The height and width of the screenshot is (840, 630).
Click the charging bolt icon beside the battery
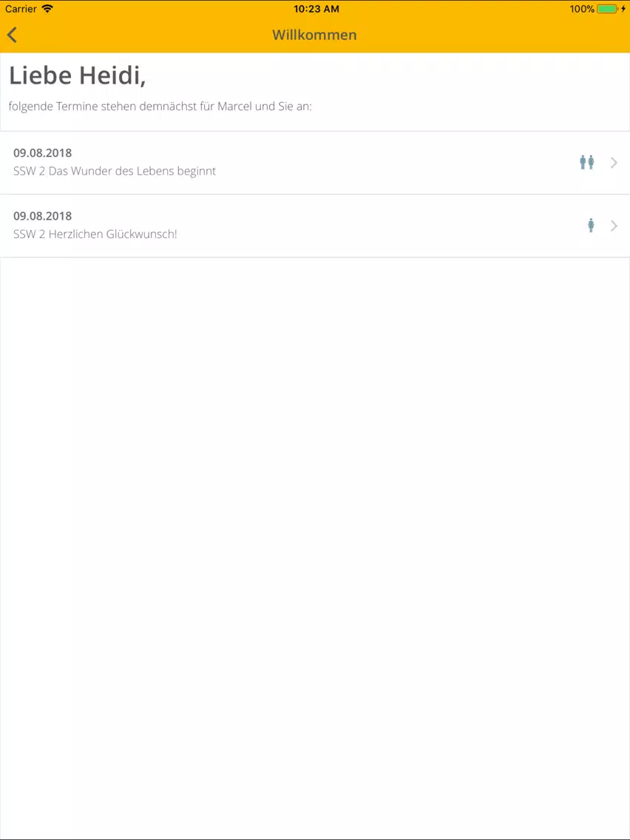[x=623, y=9]
